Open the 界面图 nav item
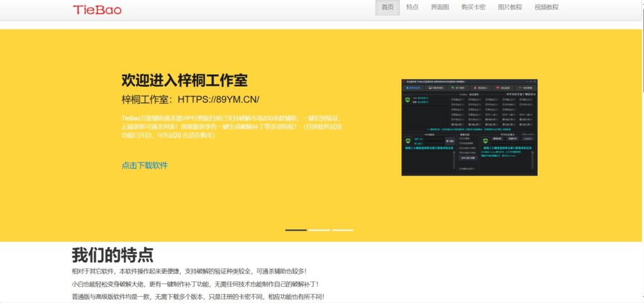This screenshot has height=303, width=644. point(440,8)
